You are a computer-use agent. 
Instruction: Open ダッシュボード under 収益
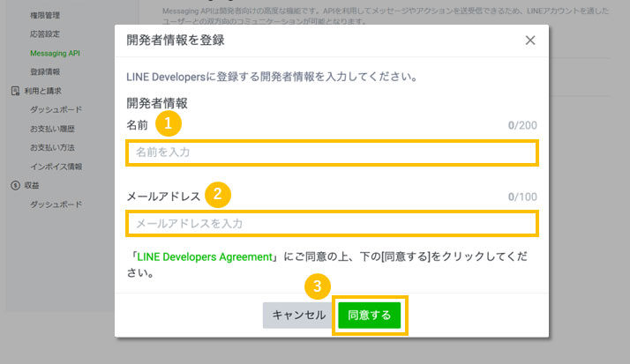point(56,204)
